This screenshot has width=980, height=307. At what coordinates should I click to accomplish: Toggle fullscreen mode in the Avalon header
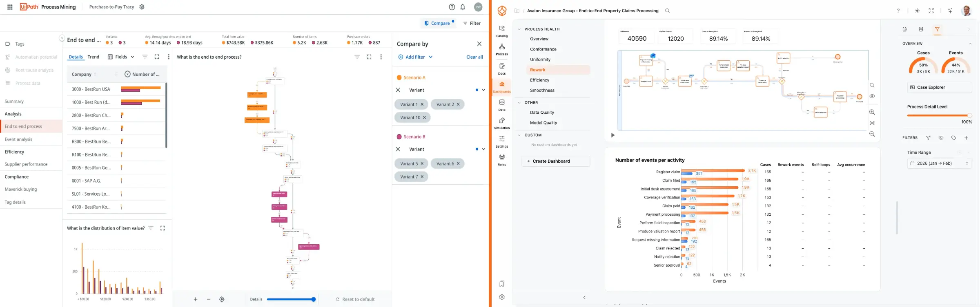point(931,11)
